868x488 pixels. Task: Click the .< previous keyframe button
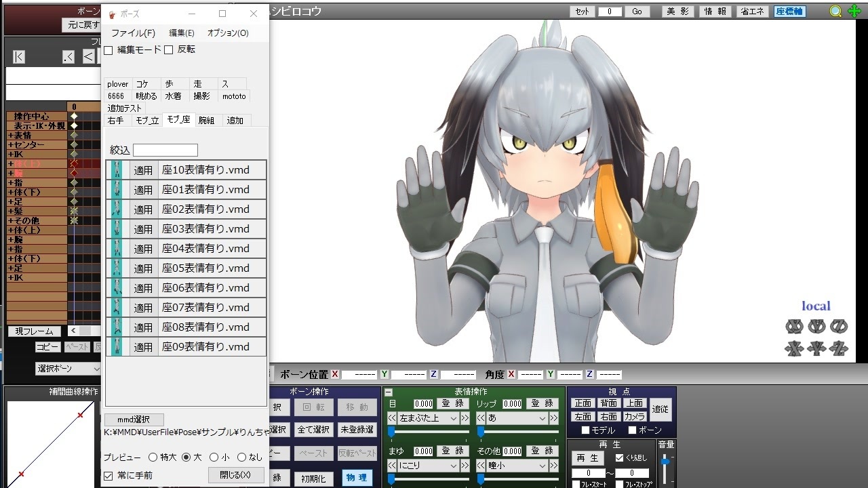(68, 57)
